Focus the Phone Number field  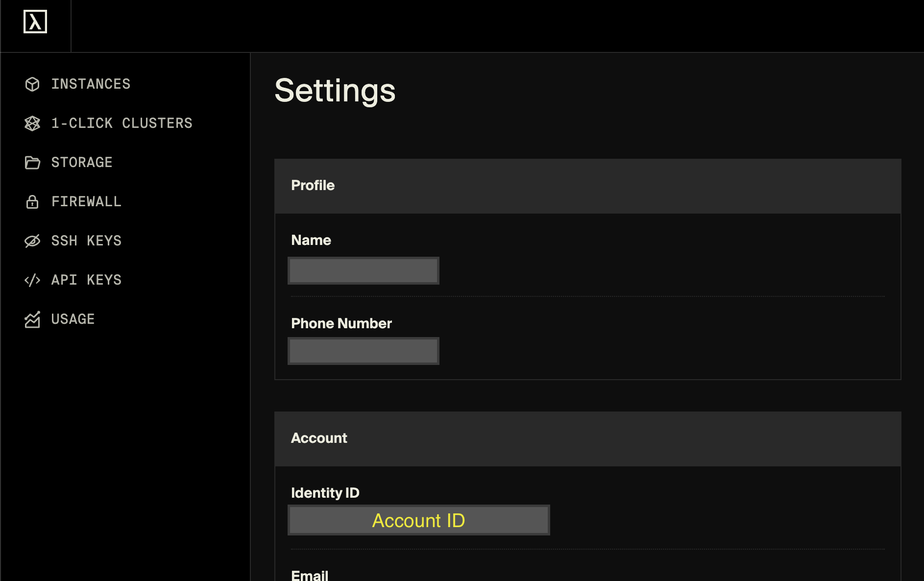(363, 351)
